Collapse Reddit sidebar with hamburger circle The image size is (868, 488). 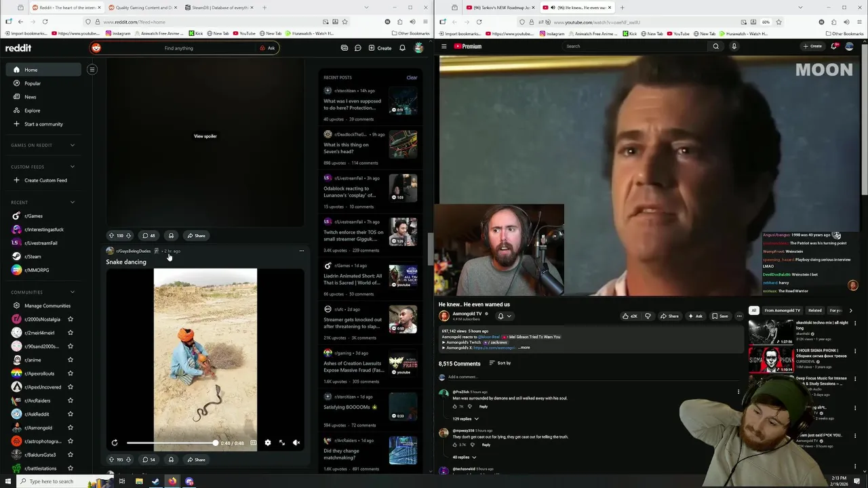click(x=92, y=69)
